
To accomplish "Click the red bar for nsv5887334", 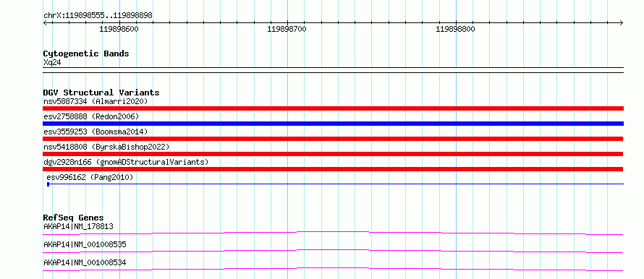I will (x=333, y=108).
